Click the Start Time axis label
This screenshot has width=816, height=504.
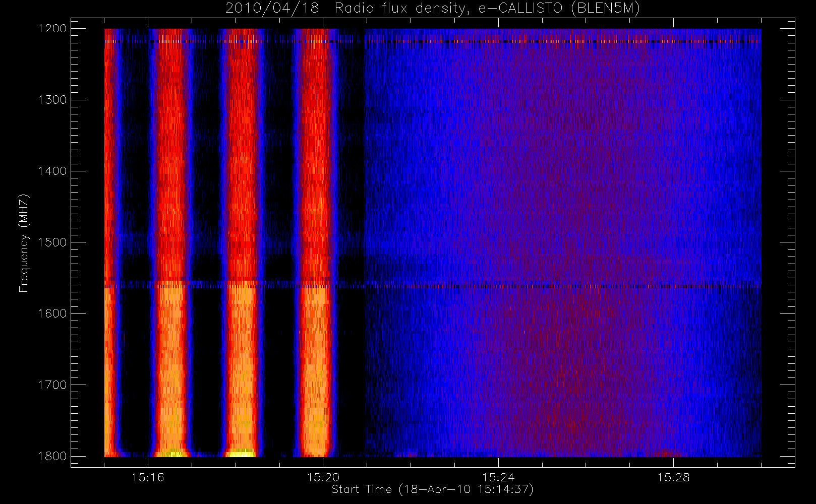click(x=432, y=489)
